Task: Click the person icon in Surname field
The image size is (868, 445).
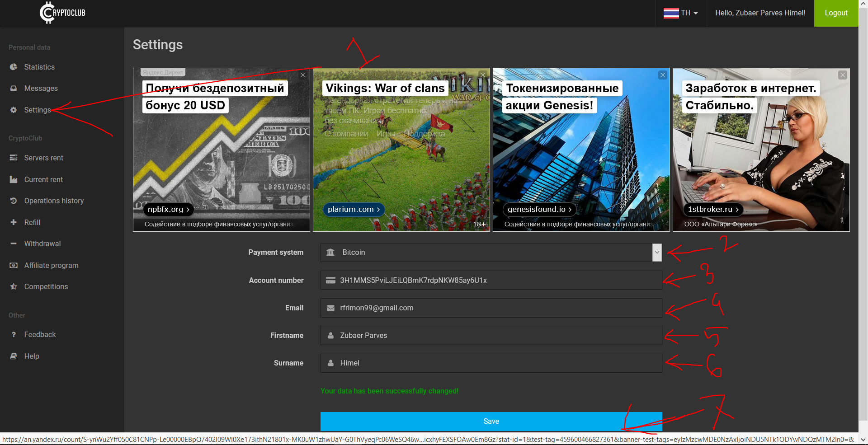Action: (330, 363)
